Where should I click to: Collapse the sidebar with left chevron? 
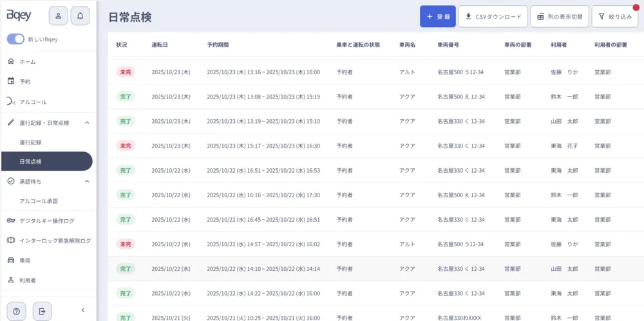click(82, 310)
